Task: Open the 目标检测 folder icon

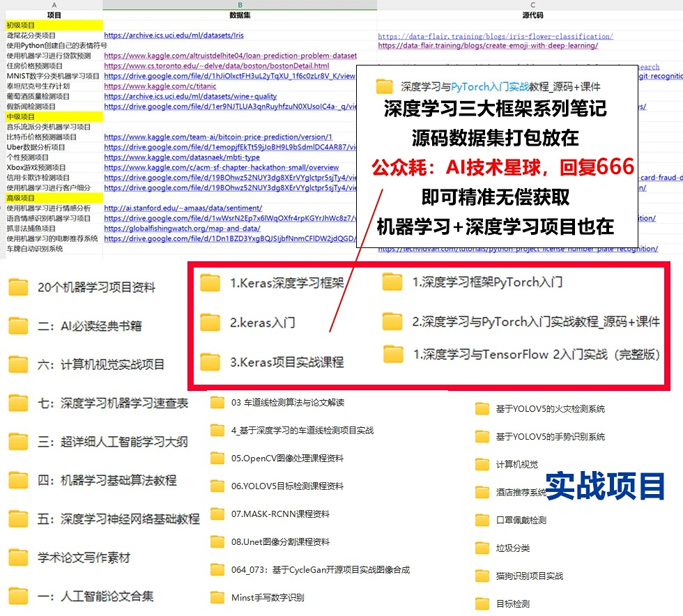Action: click(482, 603)
